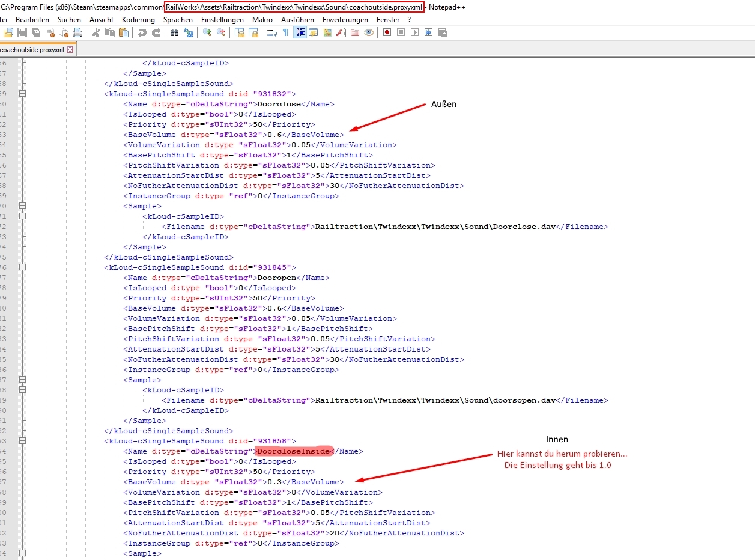This screenshot has height=560, width=755.
Task: Click the Zoom Out magnifier icon
Action: coord(221,32)
